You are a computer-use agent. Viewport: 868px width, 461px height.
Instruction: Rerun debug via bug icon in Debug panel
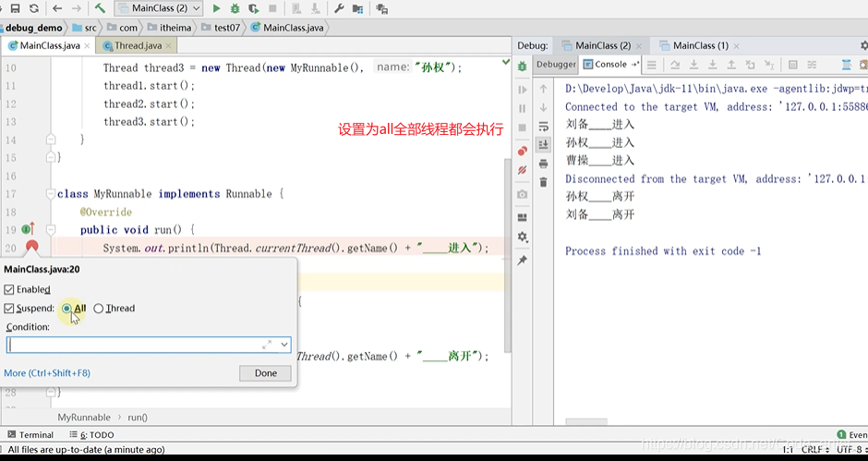click(522, 66)
